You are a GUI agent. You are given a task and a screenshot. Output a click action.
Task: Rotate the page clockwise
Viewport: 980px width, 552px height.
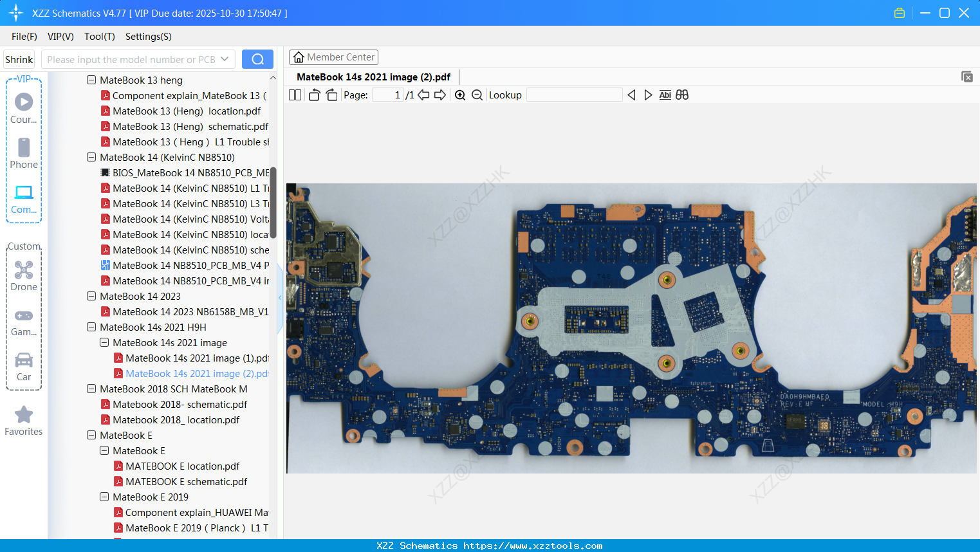coord(331,95)
